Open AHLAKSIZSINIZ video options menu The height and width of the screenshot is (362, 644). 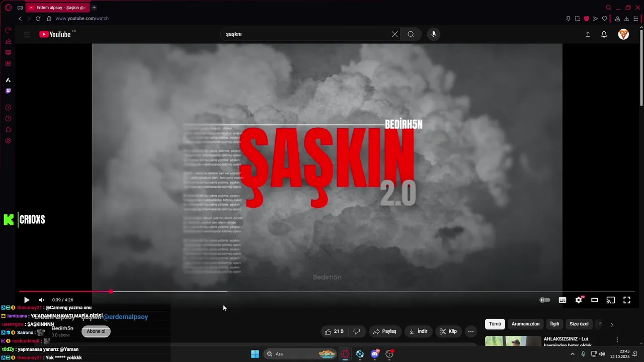[617, 340]
